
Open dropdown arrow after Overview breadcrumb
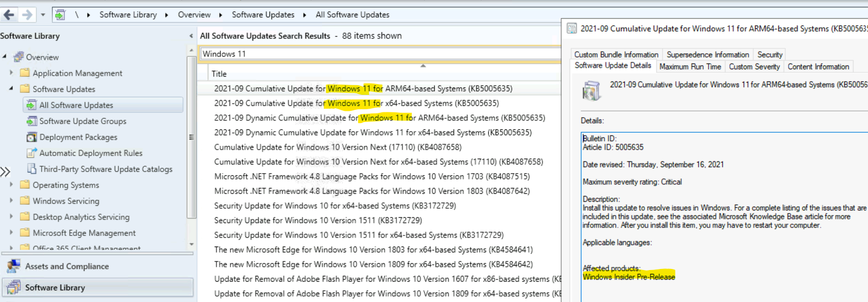coord(220,15)
